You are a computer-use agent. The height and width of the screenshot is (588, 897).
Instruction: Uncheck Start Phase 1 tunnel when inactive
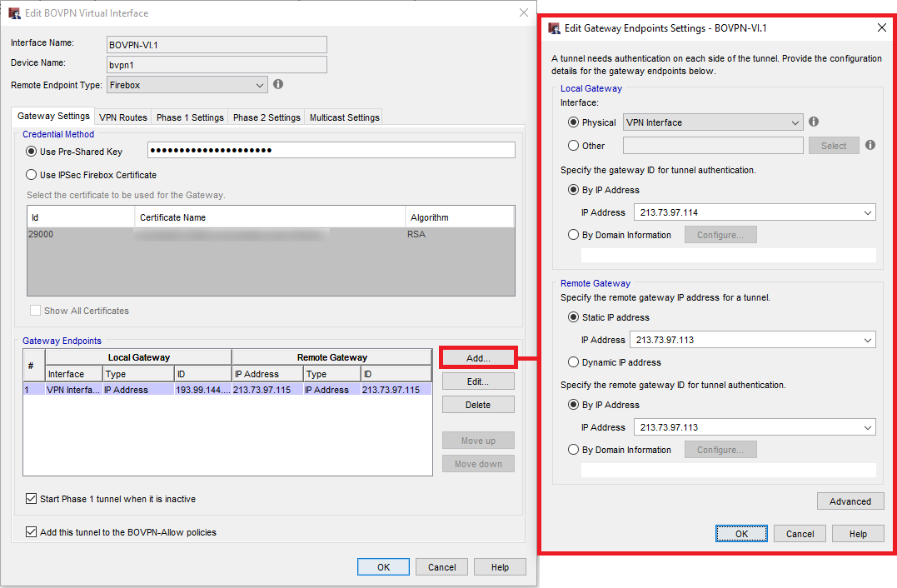[32, 499]
